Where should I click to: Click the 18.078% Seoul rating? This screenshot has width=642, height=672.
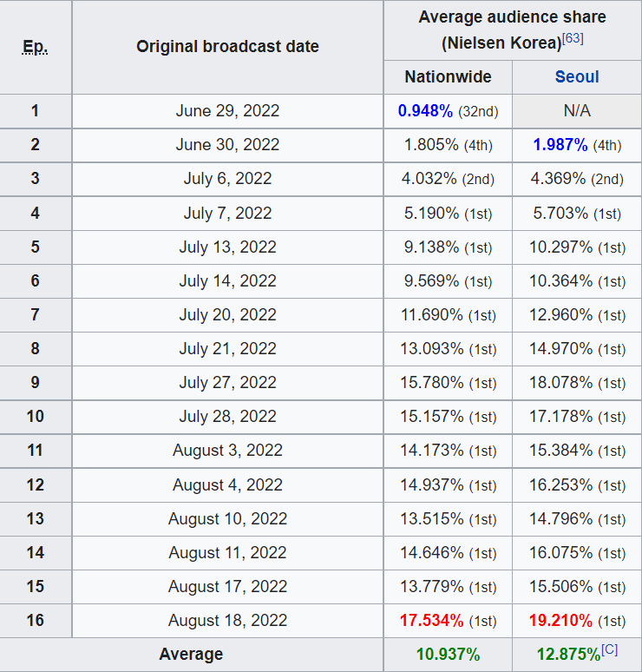pos(560,383)
